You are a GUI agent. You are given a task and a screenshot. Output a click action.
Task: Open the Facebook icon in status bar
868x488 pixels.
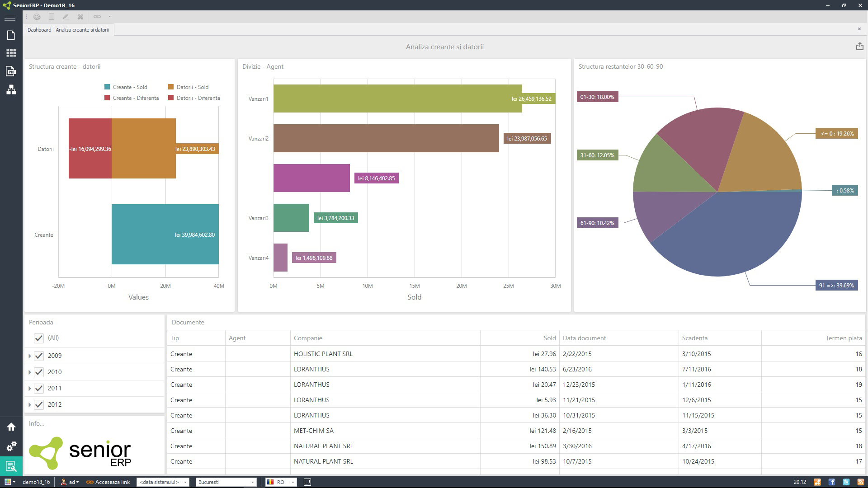pos(832,482)
